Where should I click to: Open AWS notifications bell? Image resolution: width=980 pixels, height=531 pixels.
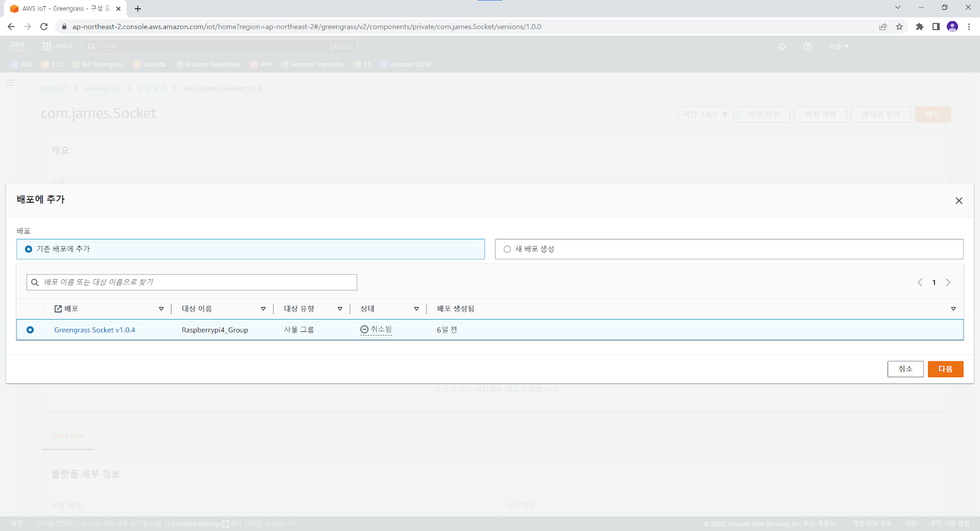782,47
